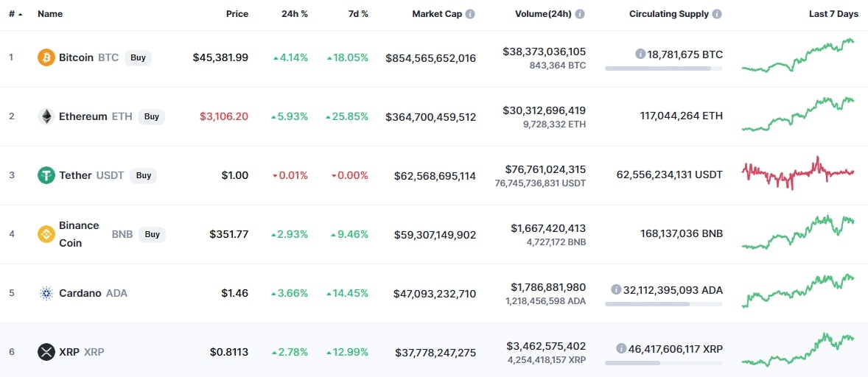Sort the table by Name column
This screenshot has width=868, height=377.
tap(50, 14)
